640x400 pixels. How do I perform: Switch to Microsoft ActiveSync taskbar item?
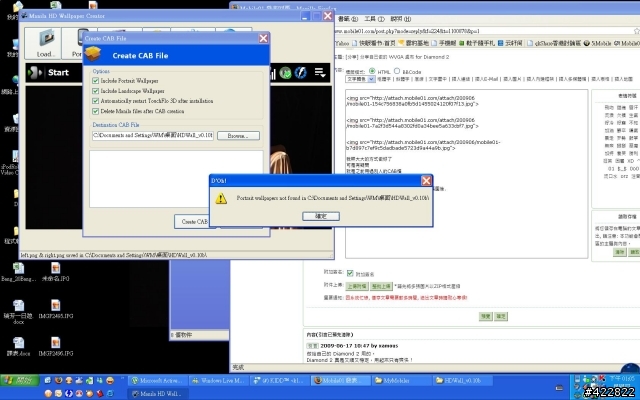pos(158,380)
